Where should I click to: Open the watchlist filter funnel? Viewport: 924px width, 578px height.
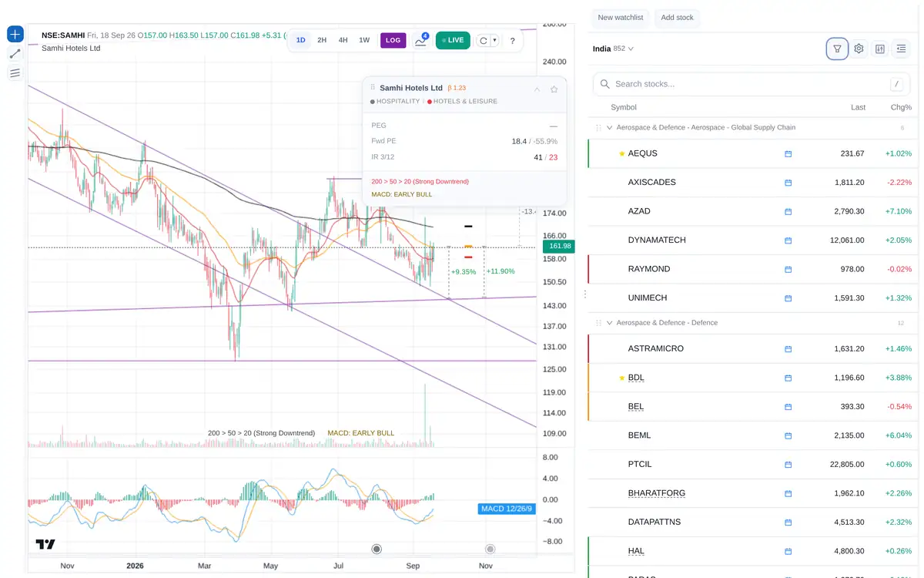coord(837,49)
